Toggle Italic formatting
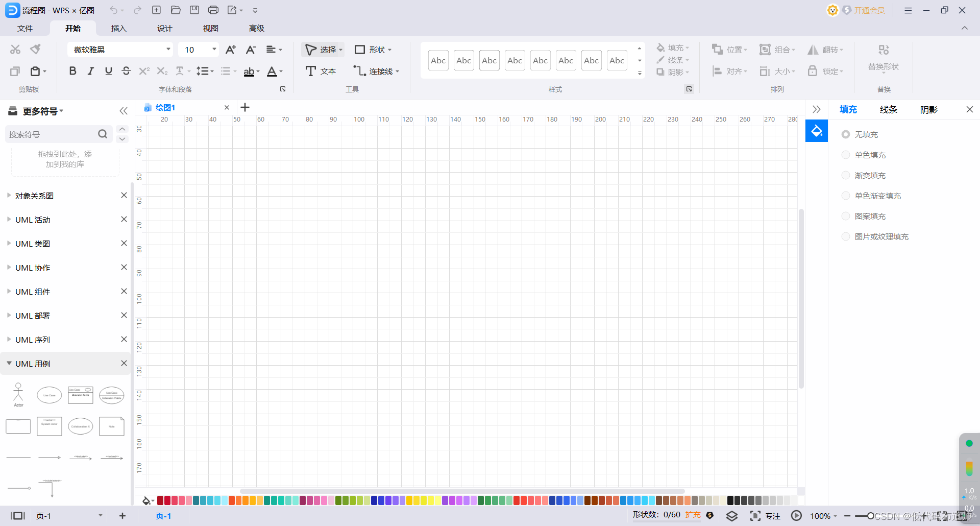The image size is (980, 526). pos(90,71)
